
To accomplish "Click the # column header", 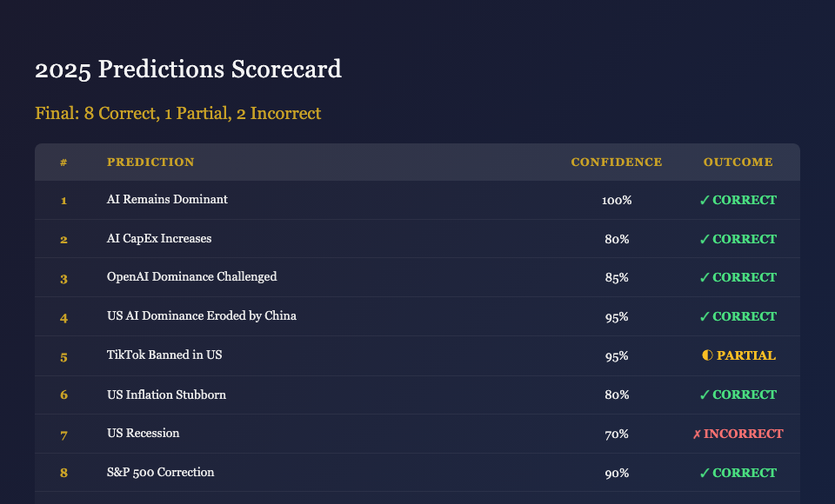I will 63,162.
